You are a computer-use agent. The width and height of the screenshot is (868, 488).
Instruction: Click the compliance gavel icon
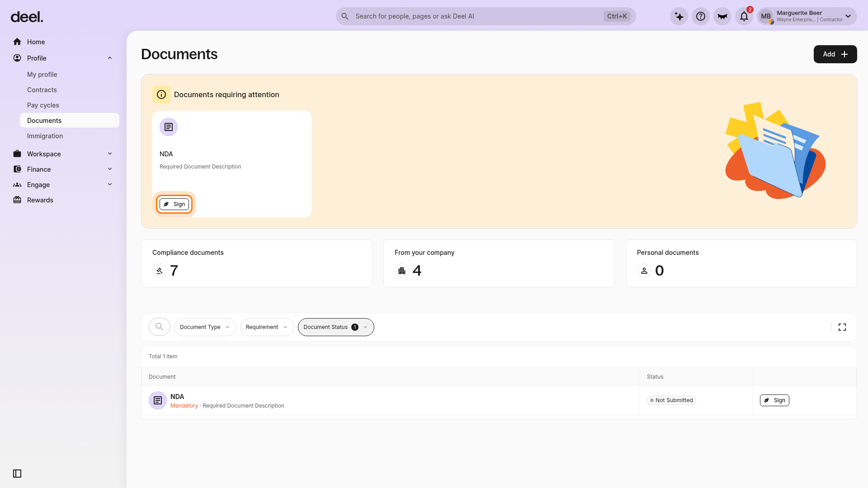tap(160, 271)
